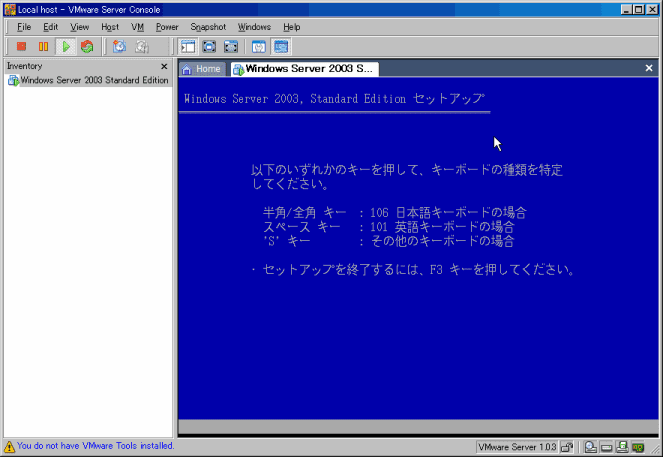Click the VMware Server 1.0.3 status label
This screenshot has height=457, width=663.
click(x=517, y=447)
